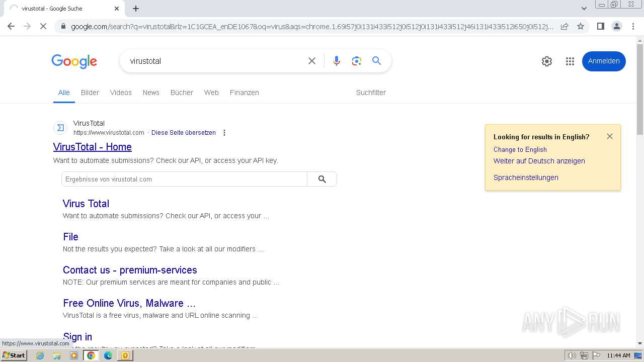Switch to Videos tab
This screenshot has width=644, height=362.
(121, 93)
